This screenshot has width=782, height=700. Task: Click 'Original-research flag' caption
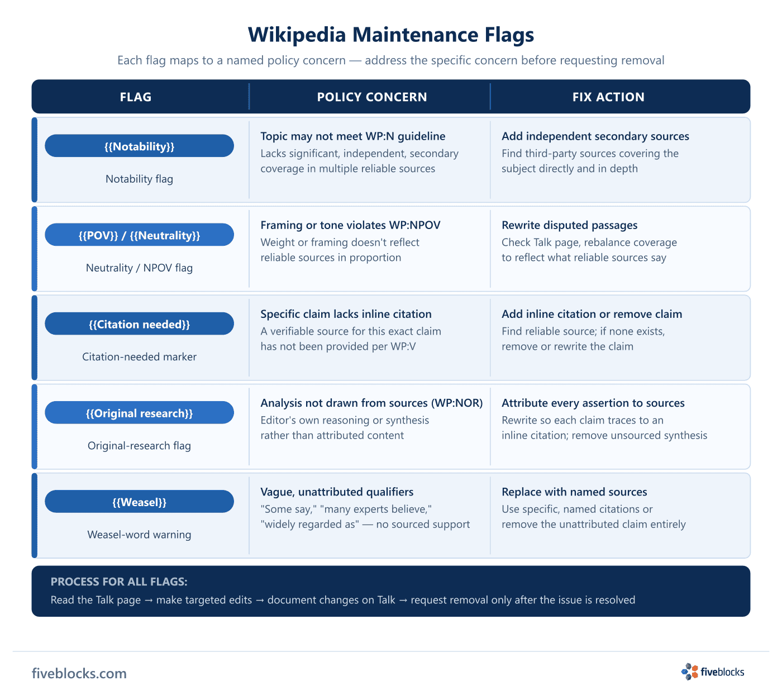139,445
